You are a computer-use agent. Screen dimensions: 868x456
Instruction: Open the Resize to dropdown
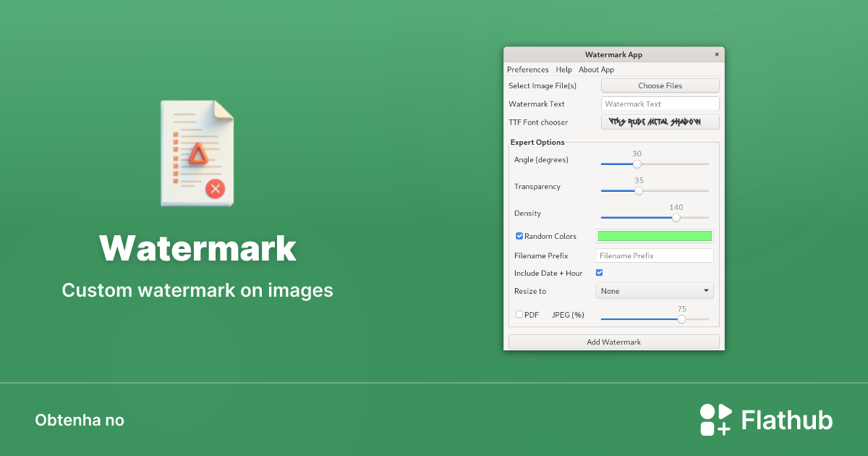coord(654,290)
